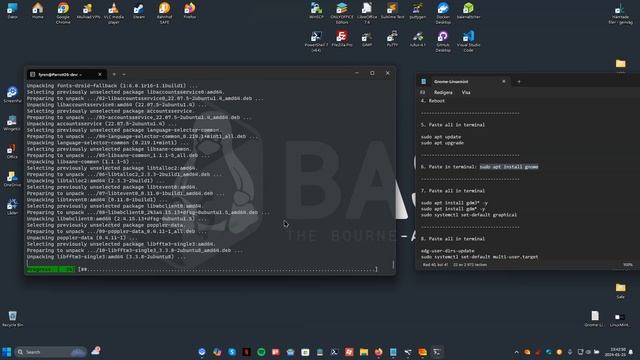Click the green Progress indicator in terminal
Image resolution: width=640 pixels, height=360 pixels.
coord(51,269)
